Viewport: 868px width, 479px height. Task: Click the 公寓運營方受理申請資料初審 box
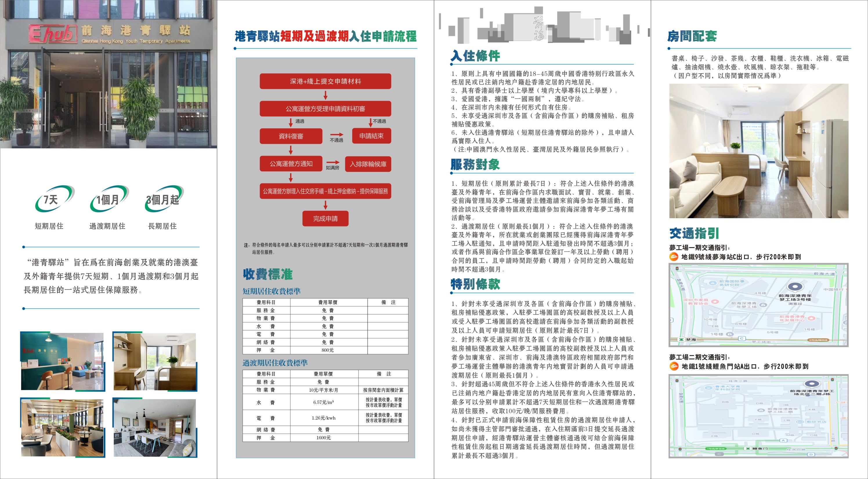click(x=325, y=109)
